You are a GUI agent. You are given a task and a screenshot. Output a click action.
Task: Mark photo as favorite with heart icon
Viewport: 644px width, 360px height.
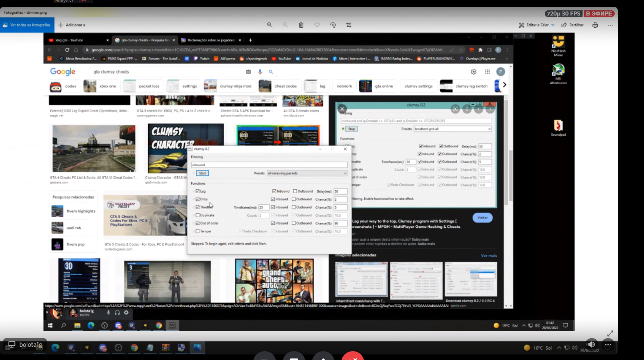(317, 25)
